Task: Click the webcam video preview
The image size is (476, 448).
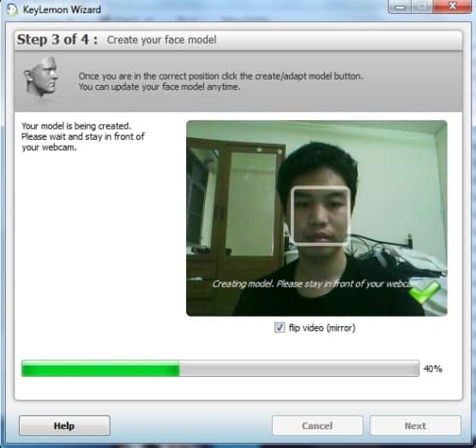Action: tap(316, 218)
